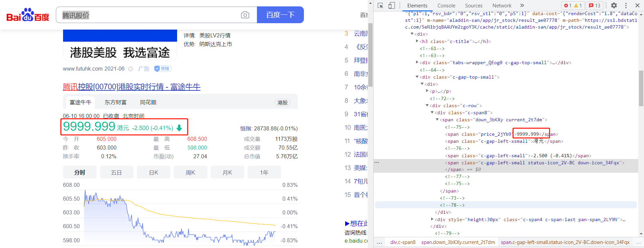The width and height of the screenshot is (644, 248).
Task: Select span.down_3bKXy.current_2t7dm in breadcrumb
Action: 458,242
